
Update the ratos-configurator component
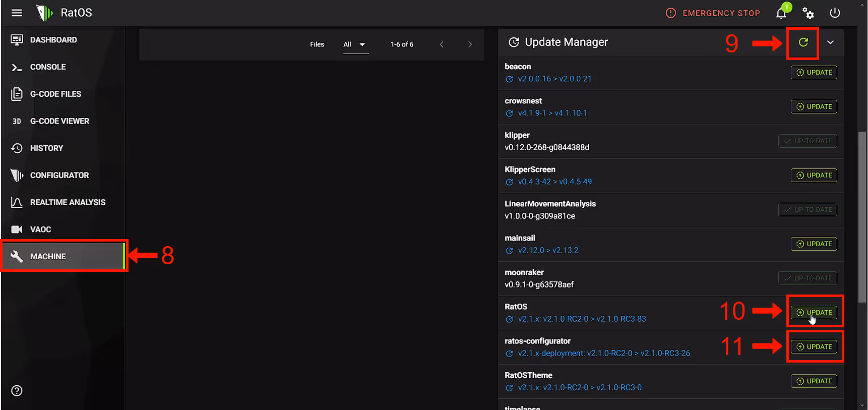814,346
